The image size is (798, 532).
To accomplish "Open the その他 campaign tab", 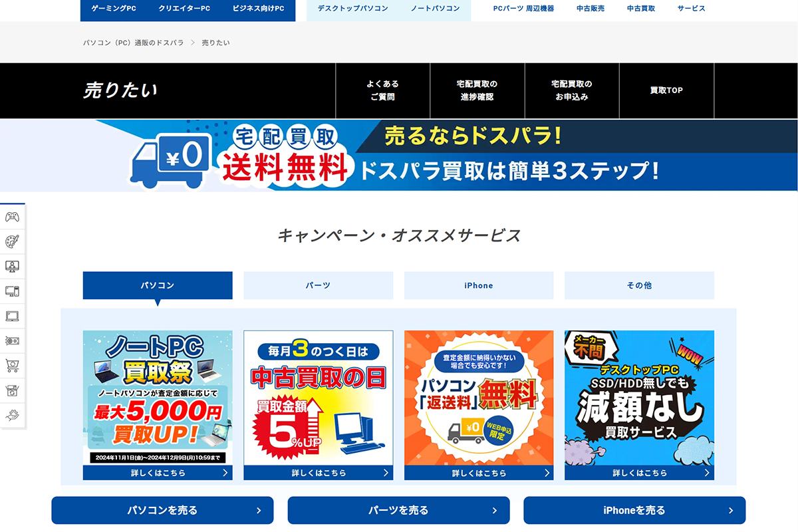I will tap(639, 285).
